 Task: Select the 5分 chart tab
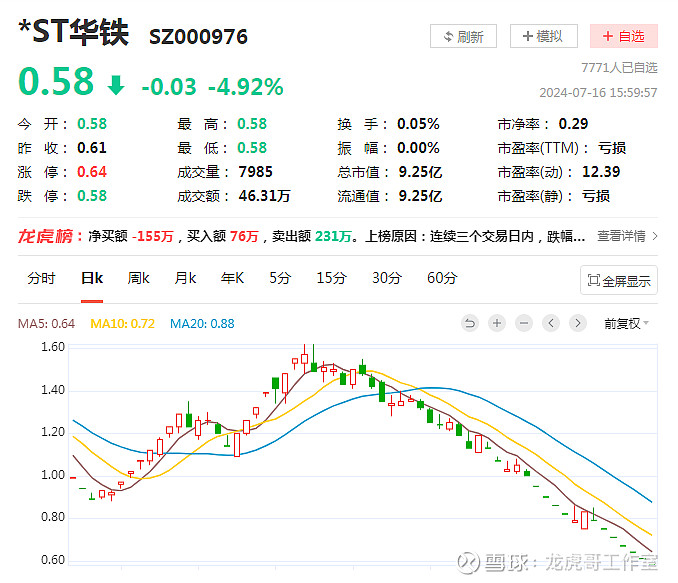click(280, 278)
